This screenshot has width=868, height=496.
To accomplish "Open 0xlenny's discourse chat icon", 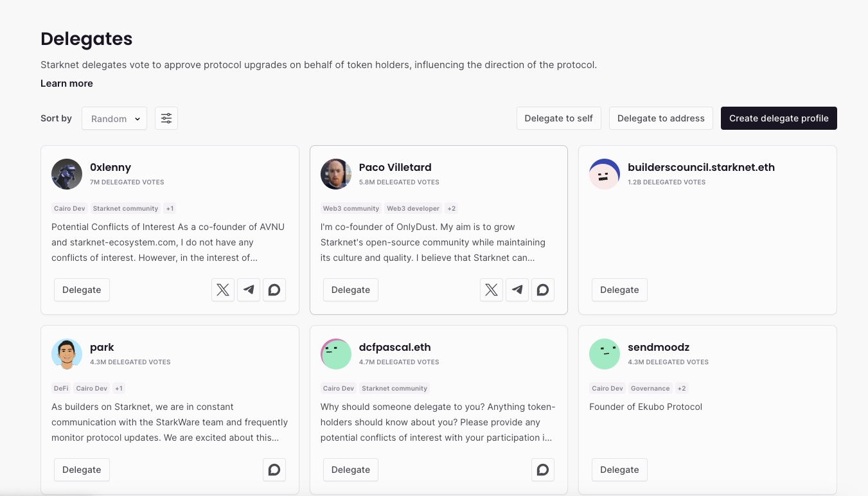I will click(274, 290).
